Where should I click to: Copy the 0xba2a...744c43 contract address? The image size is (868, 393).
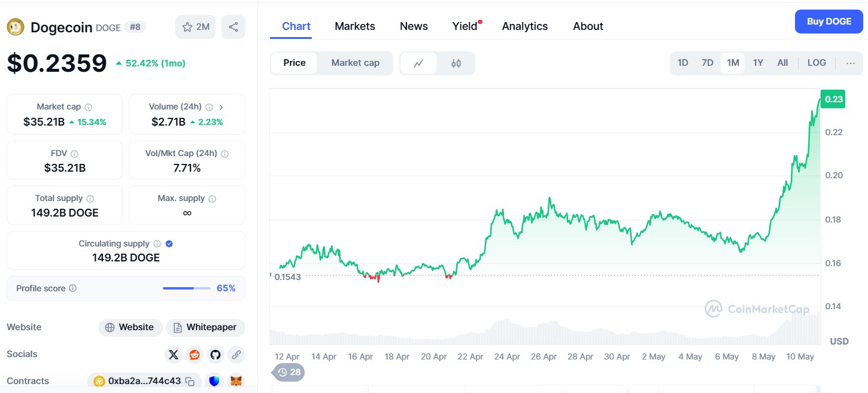tap(189, 380)
